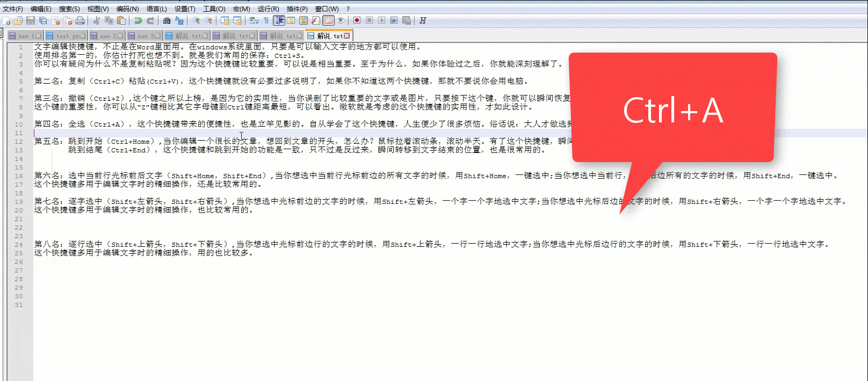This screenshot has height=381, width=868.
Task: Open the 编辑(E) menu
Action: point(41,9)
